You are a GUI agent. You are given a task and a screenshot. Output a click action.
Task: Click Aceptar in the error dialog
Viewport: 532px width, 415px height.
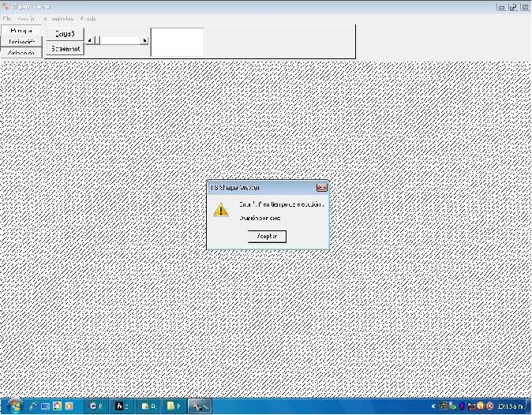pos(267,236)
